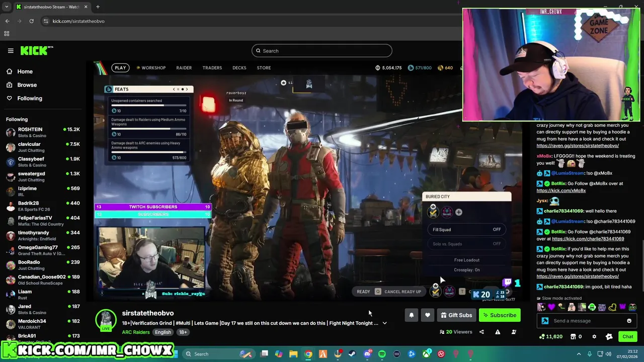This screenshot has height=362, width=644.
Task: Open the Kick sidebar hamburger menu
Action: tap(11, 51)
